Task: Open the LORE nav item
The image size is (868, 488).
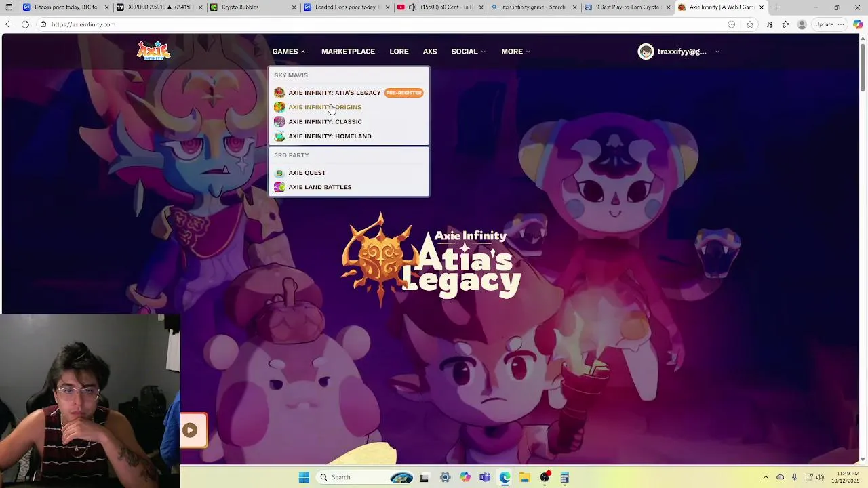Action: coord(399,52)
